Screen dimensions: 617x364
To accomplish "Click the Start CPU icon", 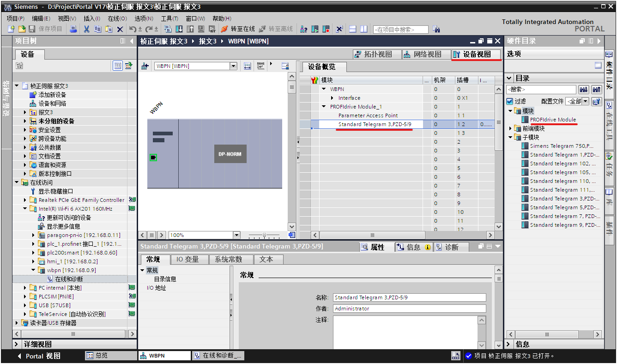I will point(315,29).
